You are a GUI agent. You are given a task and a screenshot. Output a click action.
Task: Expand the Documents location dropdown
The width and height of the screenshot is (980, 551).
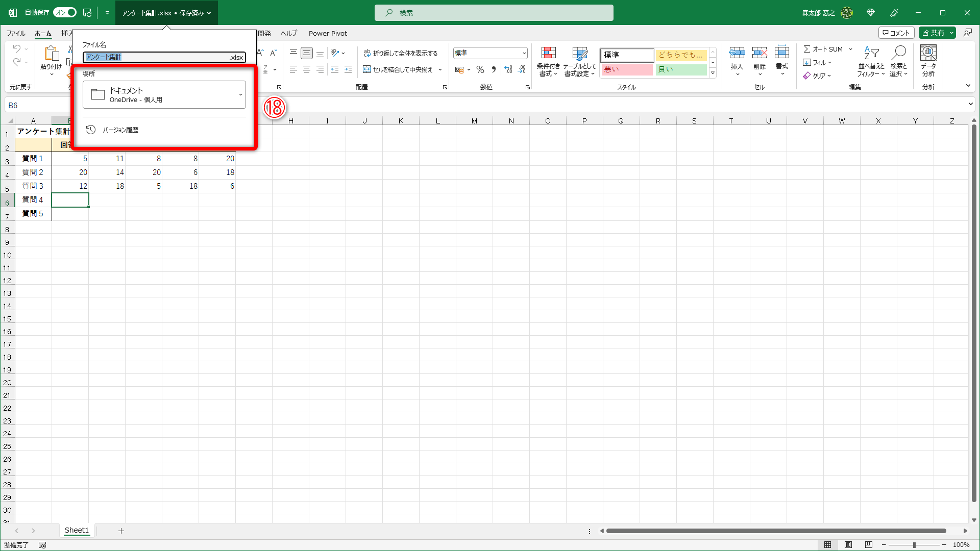click(x=240, y=94)
